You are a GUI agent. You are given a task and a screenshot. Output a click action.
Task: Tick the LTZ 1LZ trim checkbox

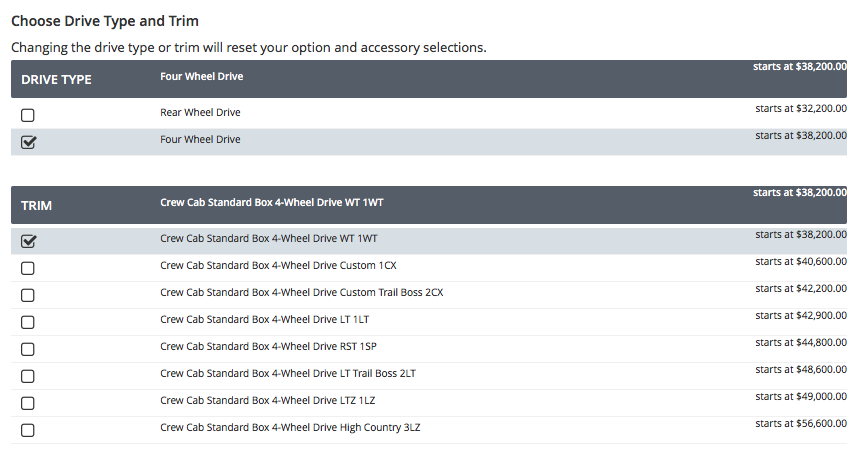click(x=28, y=403)
